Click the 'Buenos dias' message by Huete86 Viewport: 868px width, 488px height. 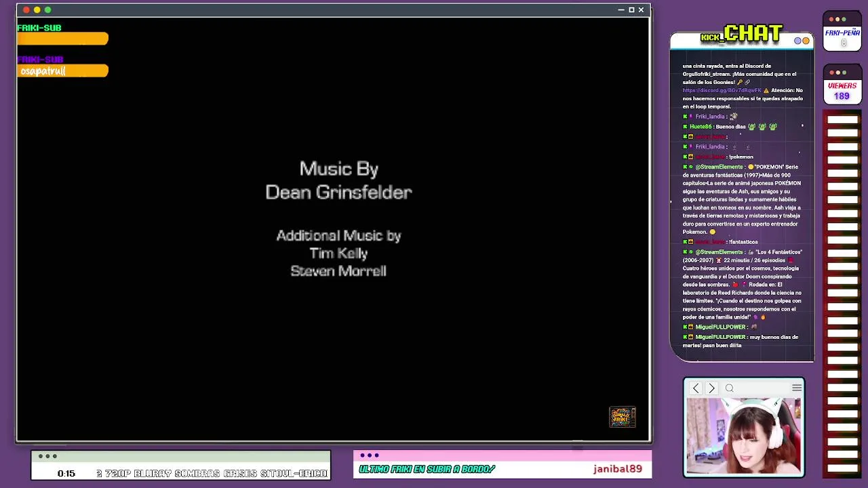(x=730, y=127)
